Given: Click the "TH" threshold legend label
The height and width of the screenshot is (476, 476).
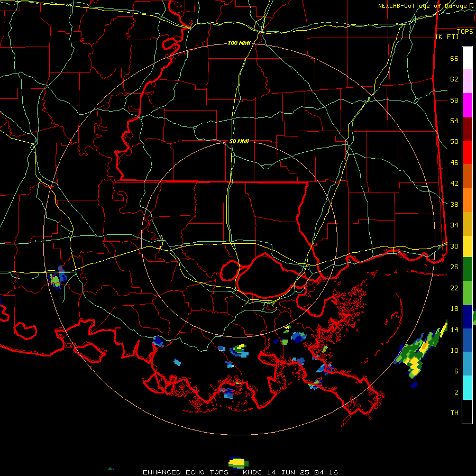Looking at the screenshot, I should pyautogui.click(x=454, y=413).
